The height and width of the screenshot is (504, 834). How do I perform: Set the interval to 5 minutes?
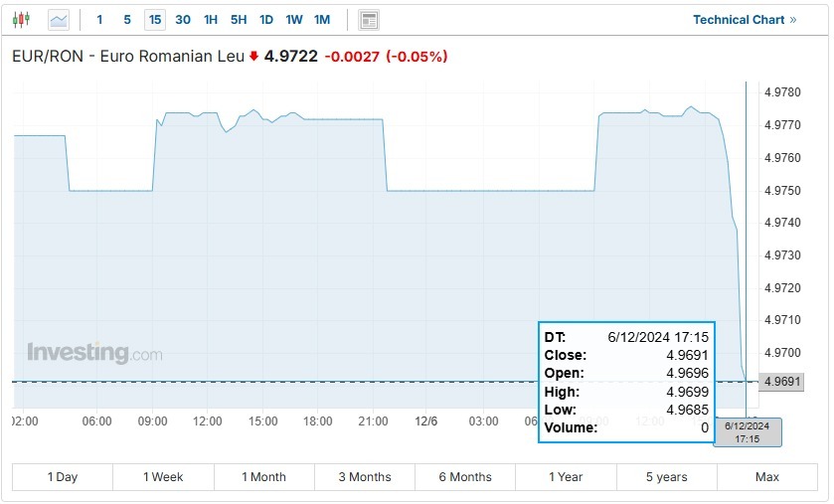127,20
